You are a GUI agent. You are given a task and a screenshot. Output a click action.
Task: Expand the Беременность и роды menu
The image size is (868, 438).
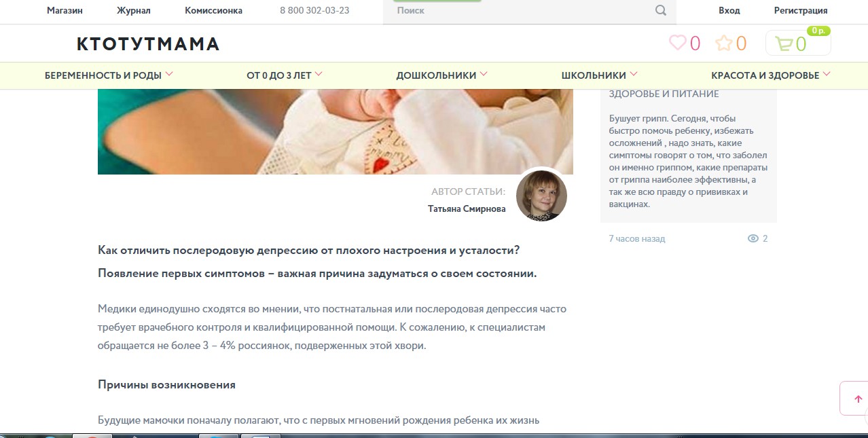point(109,75)
